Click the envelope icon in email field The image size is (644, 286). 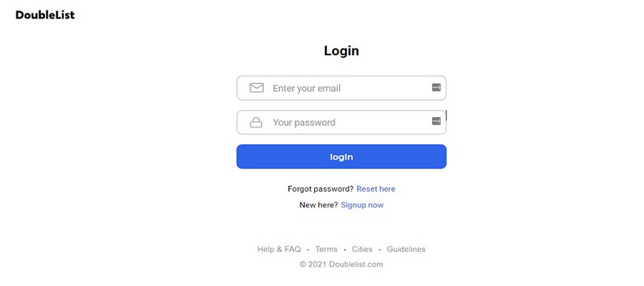(x=257, y=88)
